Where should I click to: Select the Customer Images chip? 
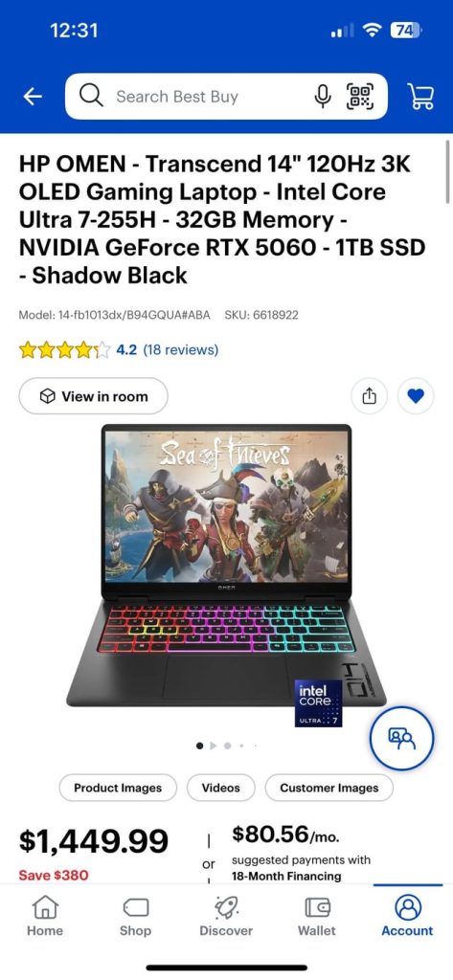(x=329, y=788)
